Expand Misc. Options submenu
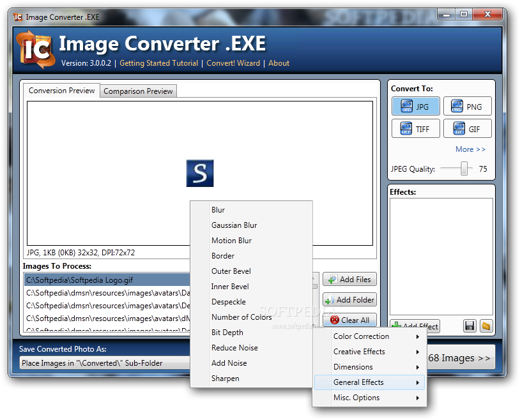 tap(369, 398)
